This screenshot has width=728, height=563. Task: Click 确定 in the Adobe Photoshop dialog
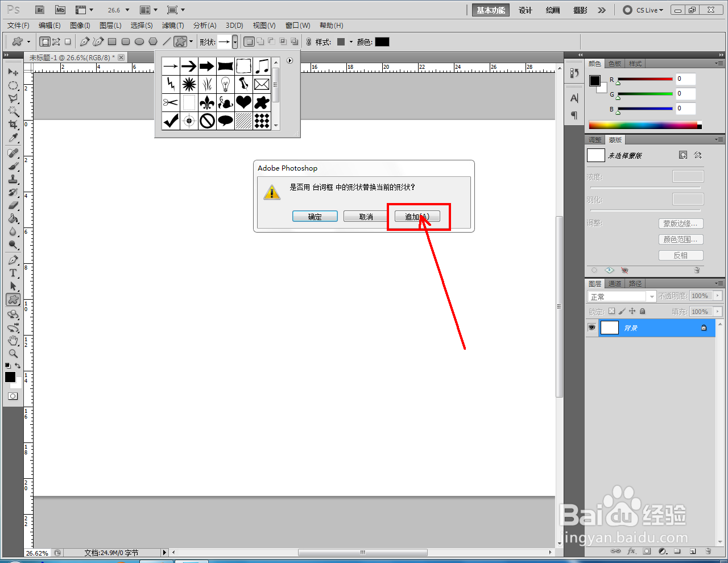[x=315, y=217]
